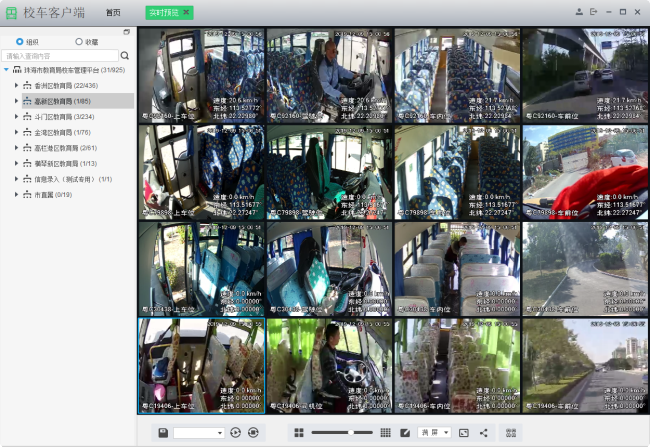Viewport: 650px width, 447px height.
Task: Click the fullscreen icon in bottom toolbar
Action: tap(464, 432)
